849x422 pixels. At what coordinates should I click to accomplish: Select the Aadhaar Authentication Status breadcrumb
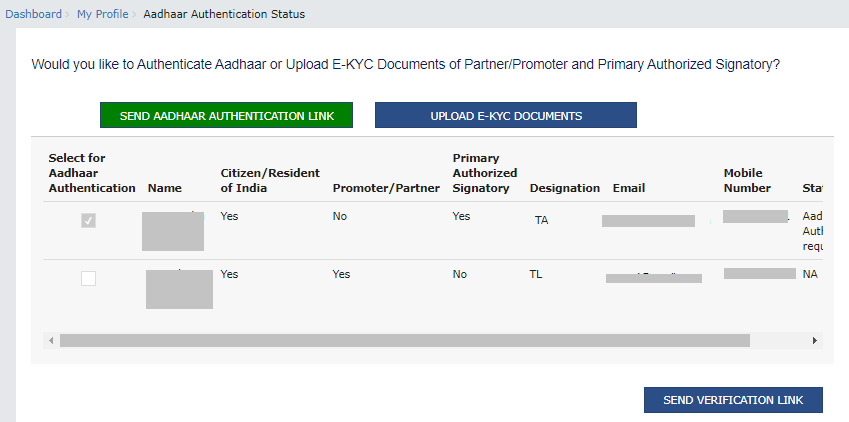pos(224,14)
